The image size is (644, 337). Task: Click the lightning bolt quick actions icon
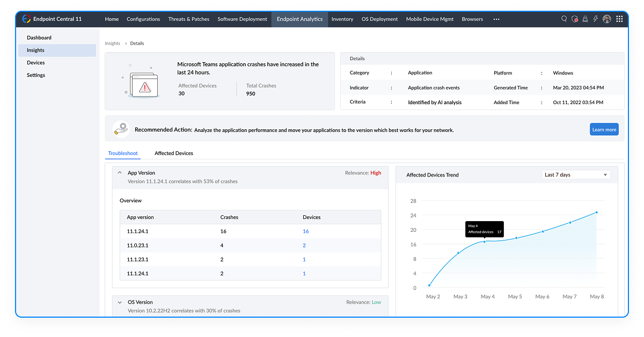coord(595,19)
